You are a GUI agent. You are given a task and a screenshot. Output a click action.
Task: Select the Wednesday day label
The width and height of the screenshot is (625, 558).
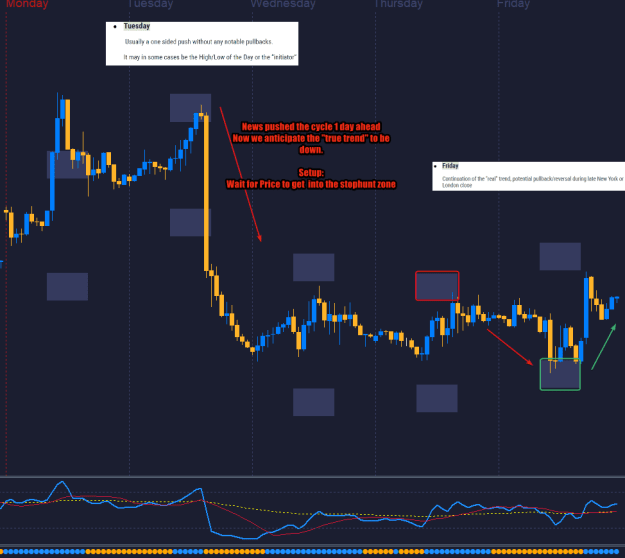pos(283,4)
